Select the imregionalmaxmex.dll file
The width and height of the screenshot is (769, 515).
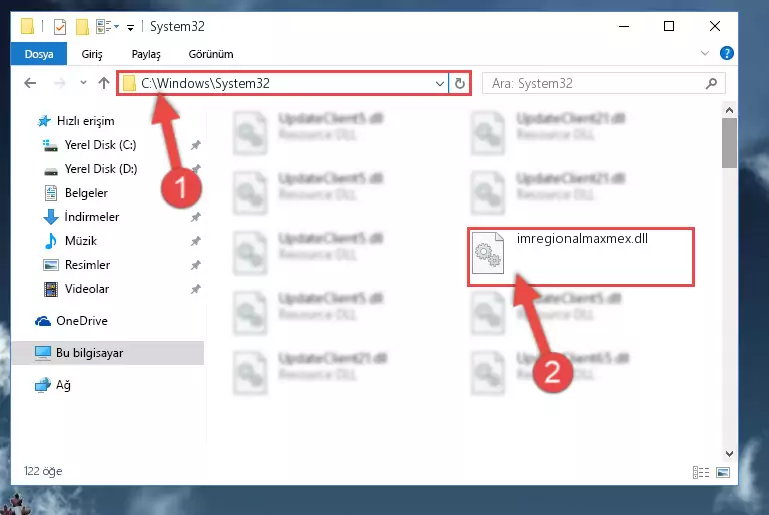coord(581,257)
